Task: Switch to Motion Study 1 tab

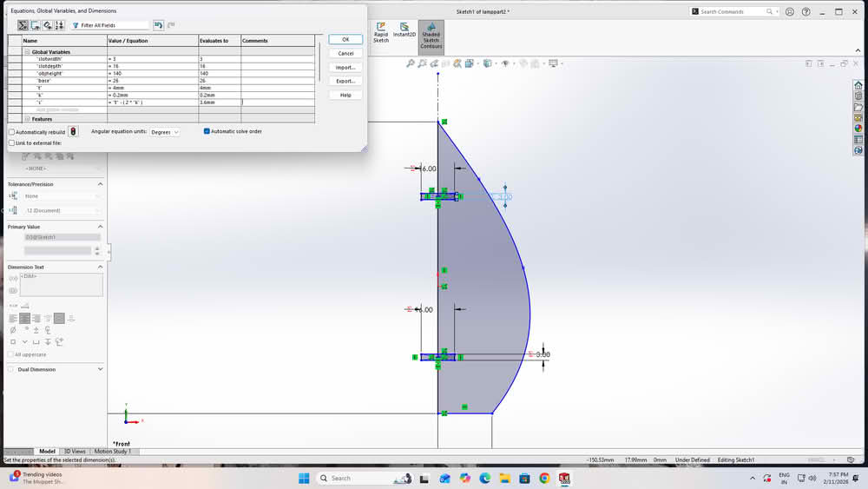Action: [113, 452]
